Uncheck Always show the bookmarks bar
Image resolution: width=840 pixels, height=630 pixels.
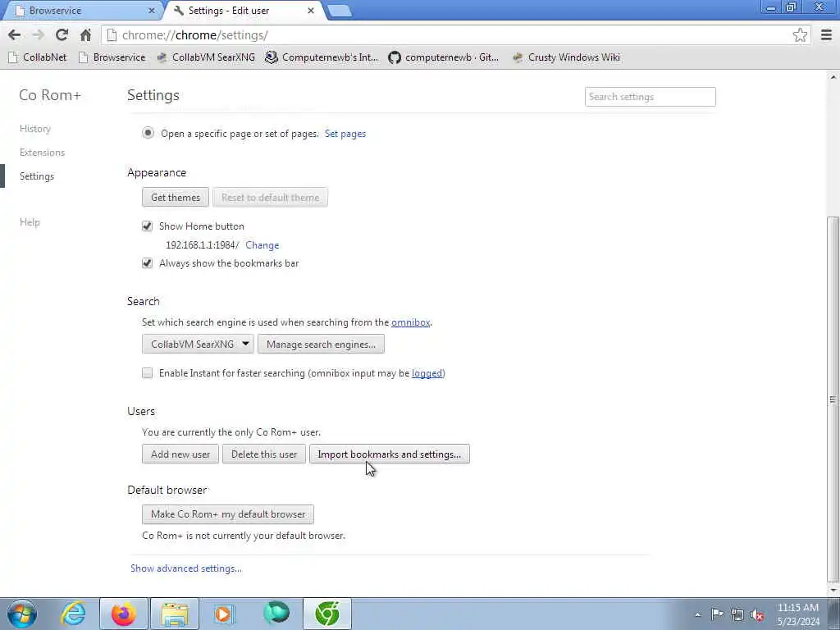[x=148, y=263]
